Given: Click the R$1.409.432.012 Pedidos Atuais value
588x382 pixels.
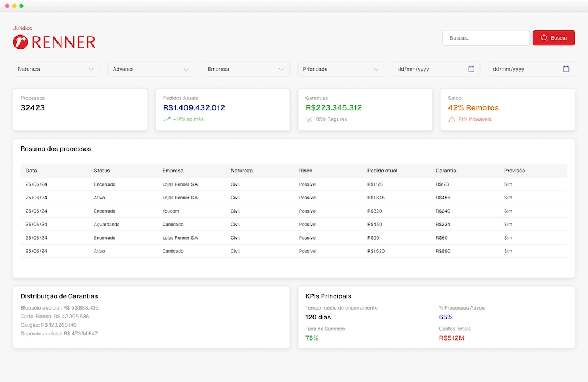Looking at the screenshot, I should (x=194, y=108).
